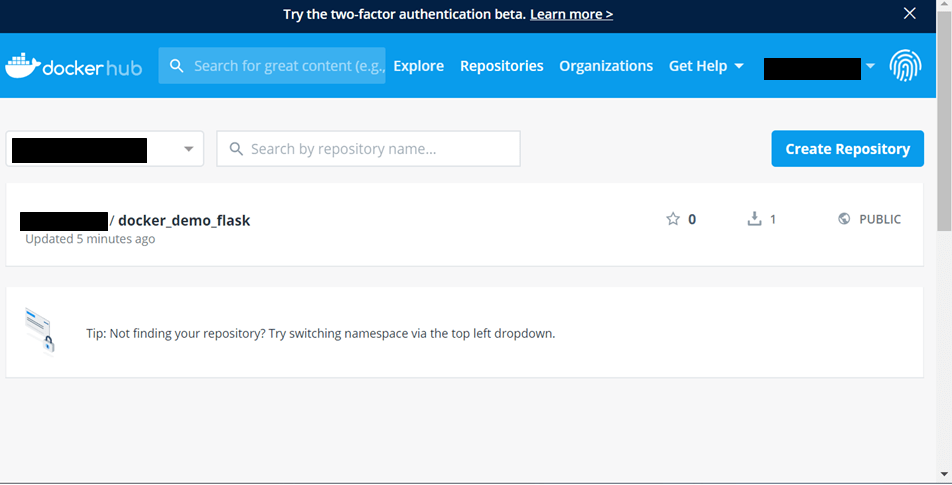Image resolution: width=952 pixels, height=485 pixels.
Task: Click the vertical scrollbar thumb
Action: (x=944, y=121)
